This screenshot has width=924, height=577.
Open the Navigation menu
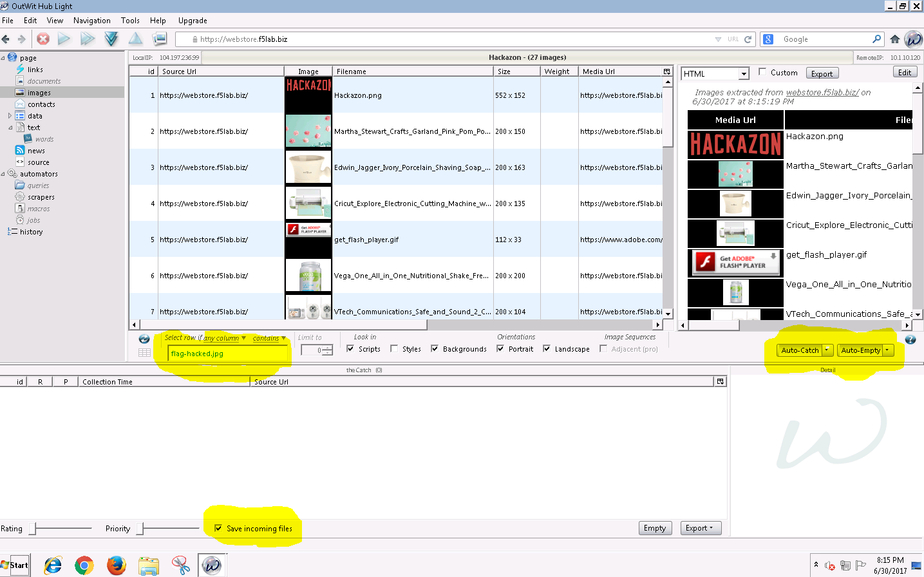pyautogui.click(x=92, y=21)
